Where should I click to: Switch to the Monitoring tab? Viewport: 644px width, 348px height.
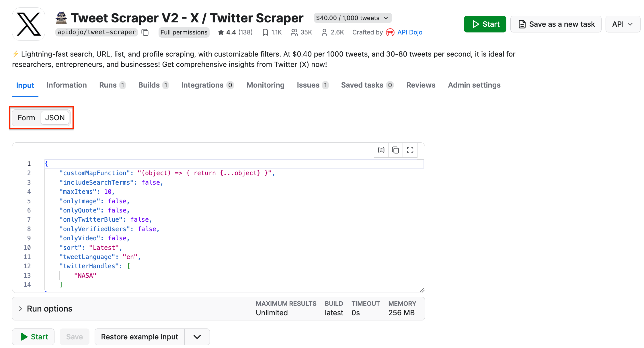coord(265,85)
